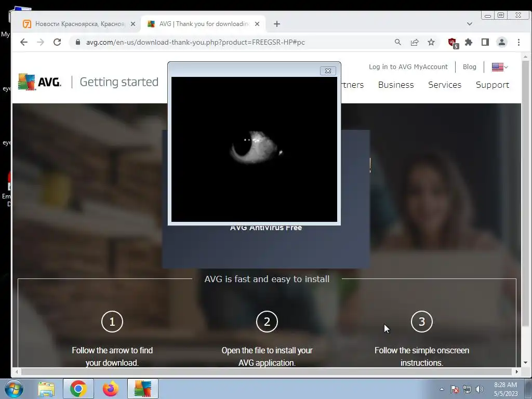Click vertical scrollbar up arrow
532x399 pixels.
point(526,57)
